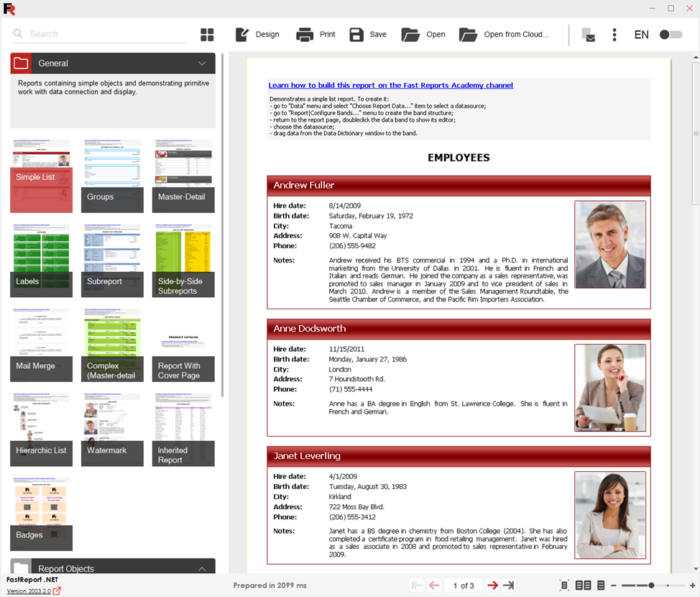This screenshot has height=597, width=700.
Task: Collapse the General category section
Action: click(x=202, y=63)
